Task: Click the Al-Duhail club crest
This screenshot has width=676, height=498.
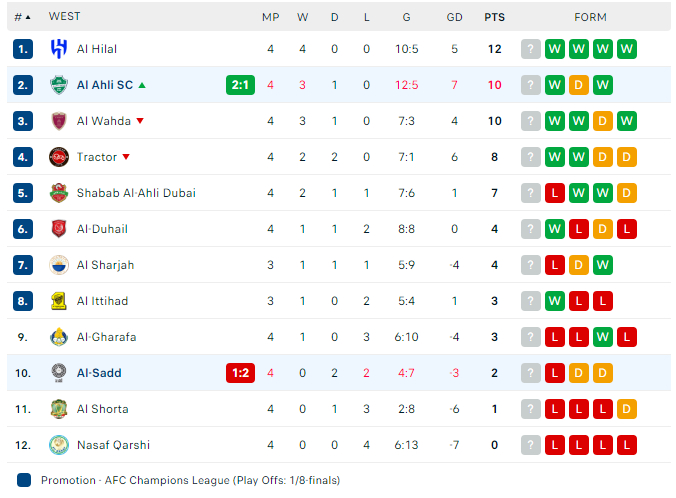Action: [59, 229]
